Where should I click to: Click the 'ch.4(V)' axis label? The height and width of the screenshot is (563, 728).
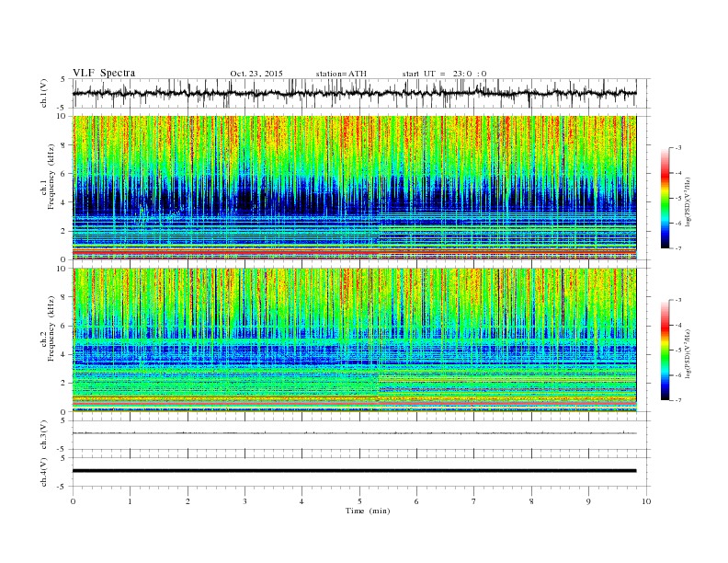(x=44, y=472)
